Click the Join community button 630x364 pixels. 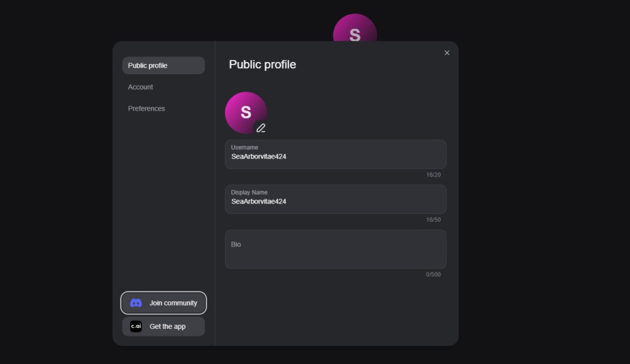tap(164, 303)
